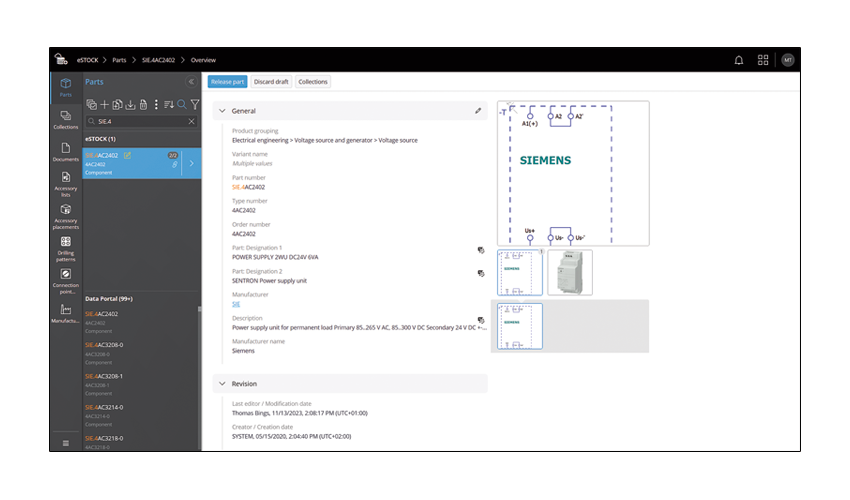Screen dimensions: 850x500
Task: Click translate icon beside Description
Action: tap(480, 320)
